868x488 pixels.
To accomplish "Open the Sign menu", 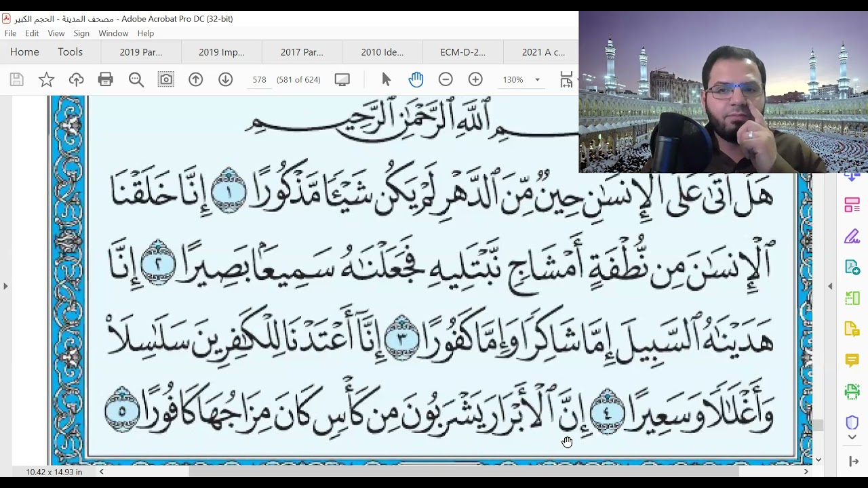I will (x=81, y=33).
